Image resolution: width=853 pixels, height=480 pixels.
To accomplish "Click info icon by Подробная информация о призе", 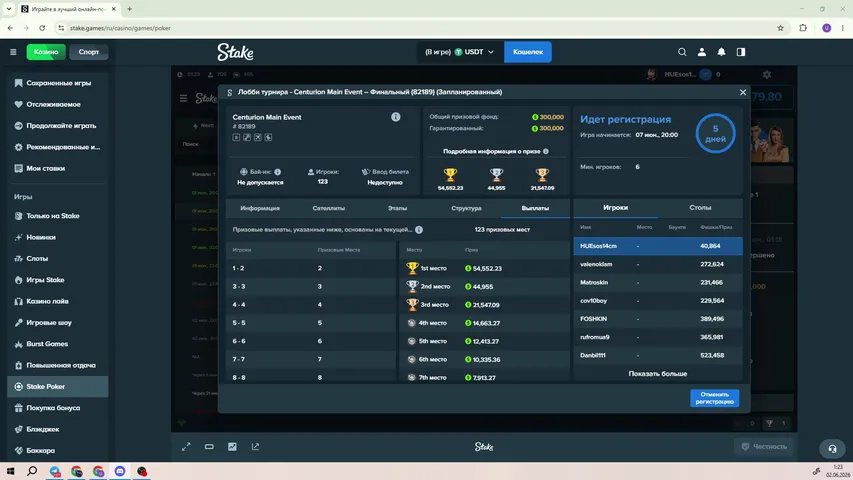I will pos(546,151).
